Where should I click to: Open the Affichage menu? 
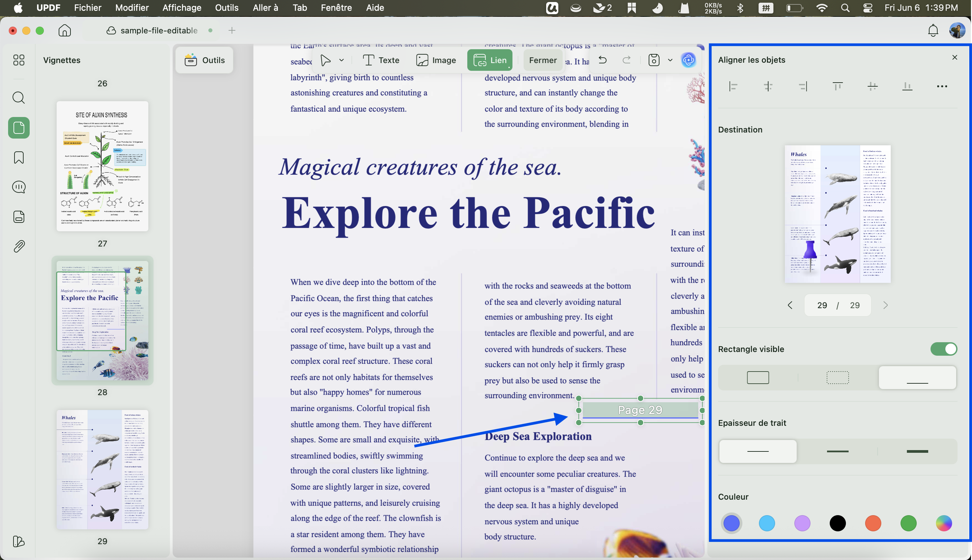click(182, 8)
